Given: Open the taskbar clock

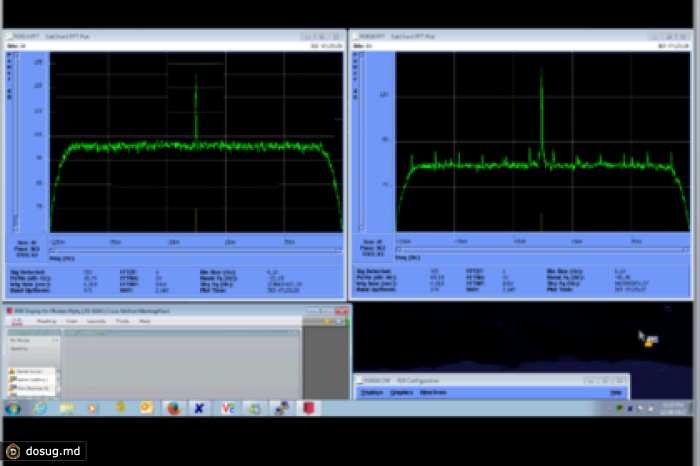Looking at the screenshot, I should (674, 408).
